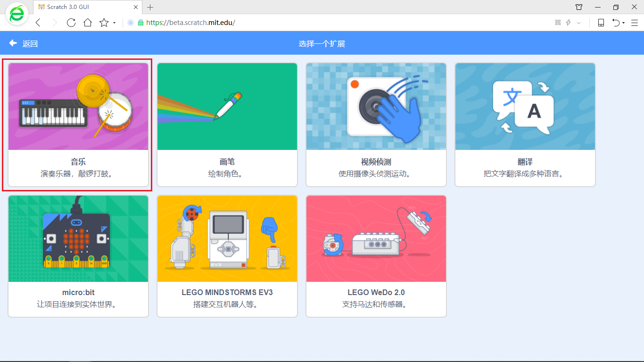This screenshot has height=362, width=644.
Task: Click description 使用摄像头侦测运动。
Action: coord(376,174)
